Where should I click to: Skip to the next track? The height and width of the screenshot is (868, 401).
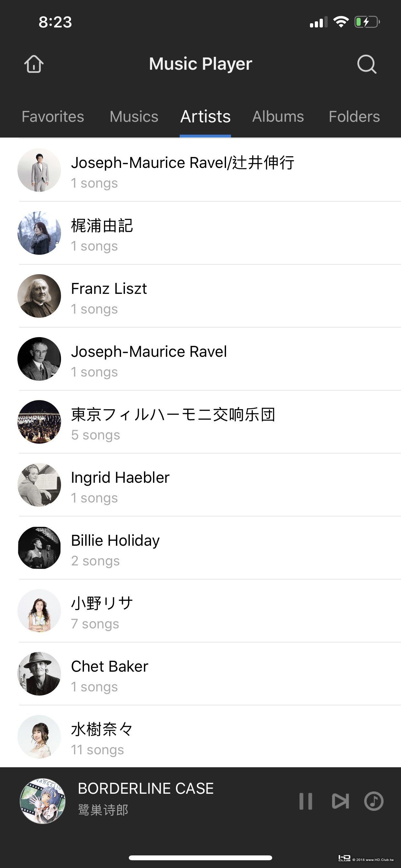pos(340,801)
